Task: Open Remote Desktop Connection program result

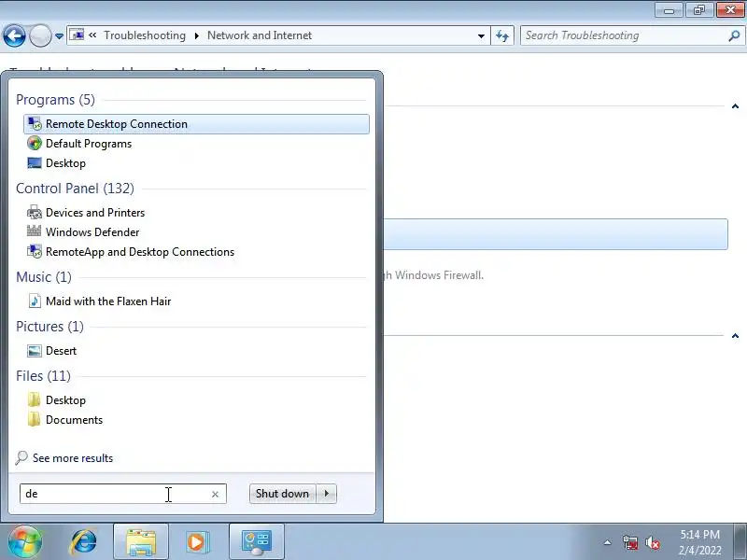Action: coord(196,124)
